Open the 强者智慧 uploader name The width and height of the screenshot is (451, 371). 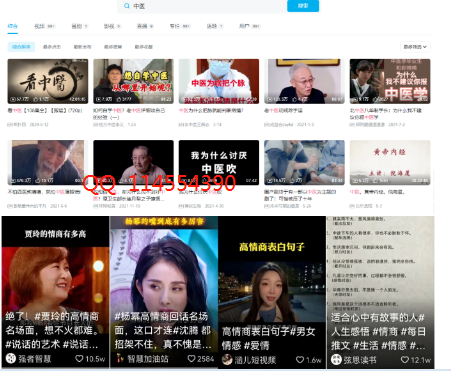pos(35,359)
